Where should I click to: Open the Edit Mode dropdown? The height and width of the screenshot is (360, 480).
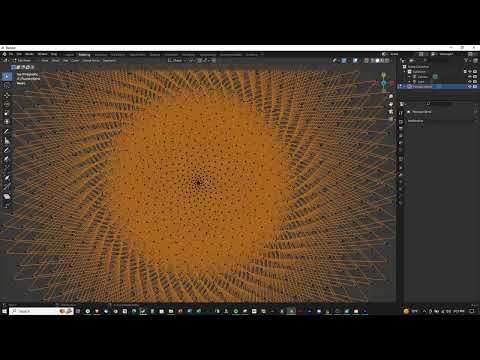point(22,60)
